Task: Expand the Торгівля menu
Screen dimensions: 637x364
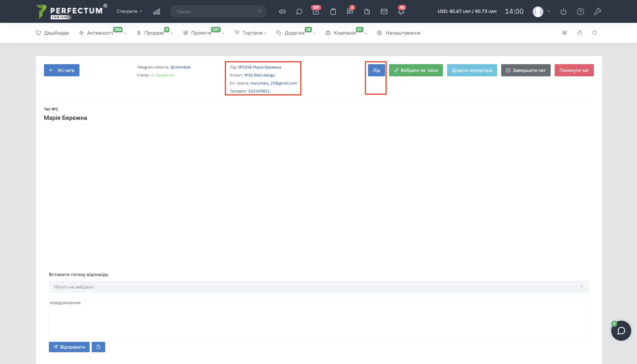Action: [x=251, y=33]
